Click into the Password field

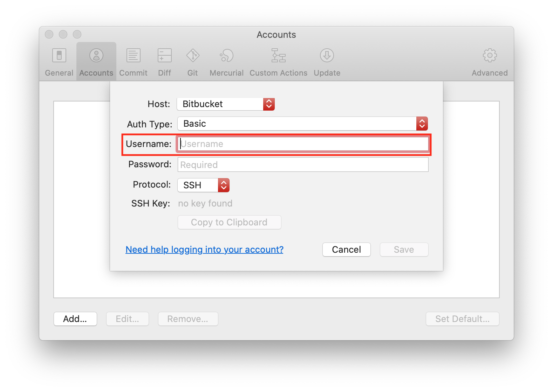(x=303, y=164)
